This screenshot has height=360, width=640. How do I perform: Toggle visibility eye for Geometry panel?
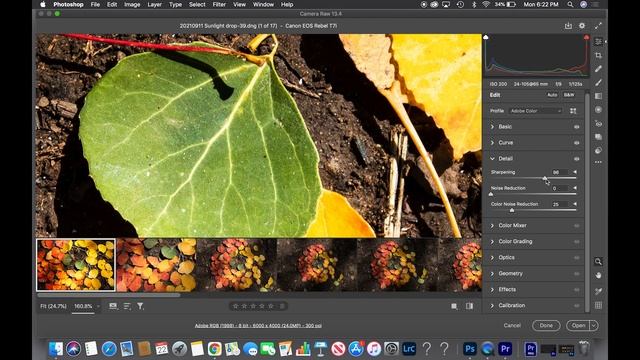point(576,273)
